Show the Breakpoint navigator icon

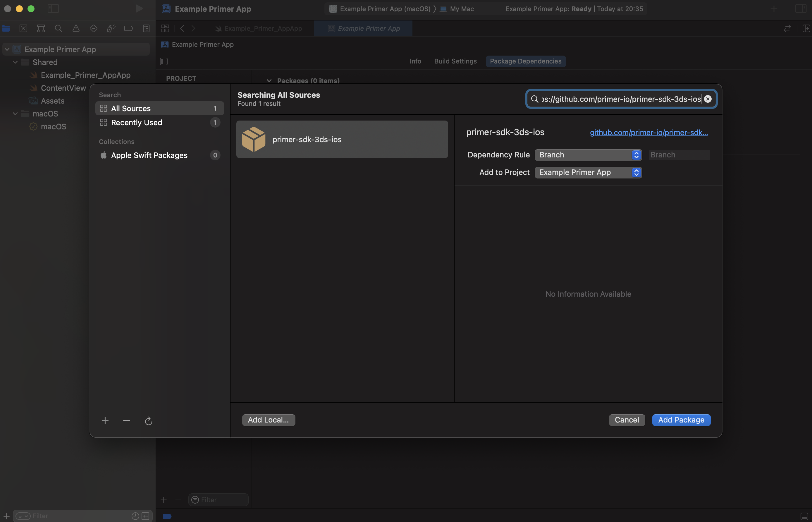click(x=128, y=28)
